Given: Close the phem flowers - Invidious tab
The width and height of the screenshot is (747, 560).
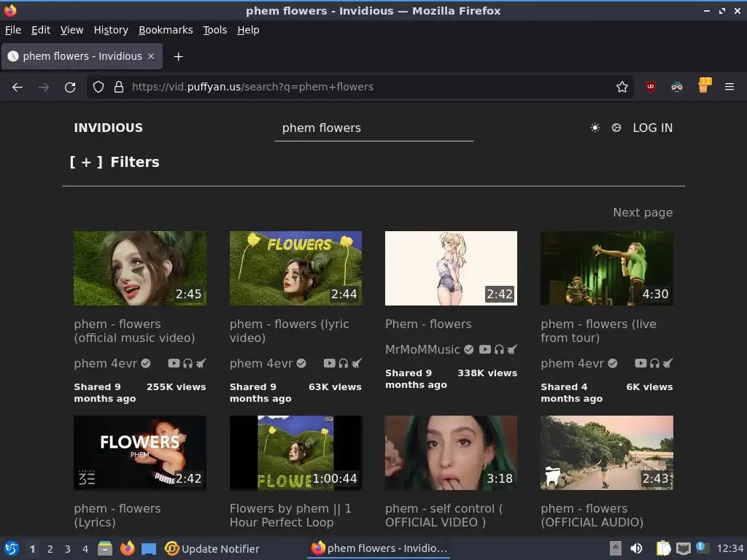Looking at the screenshot, I should (x=151, y=56).
